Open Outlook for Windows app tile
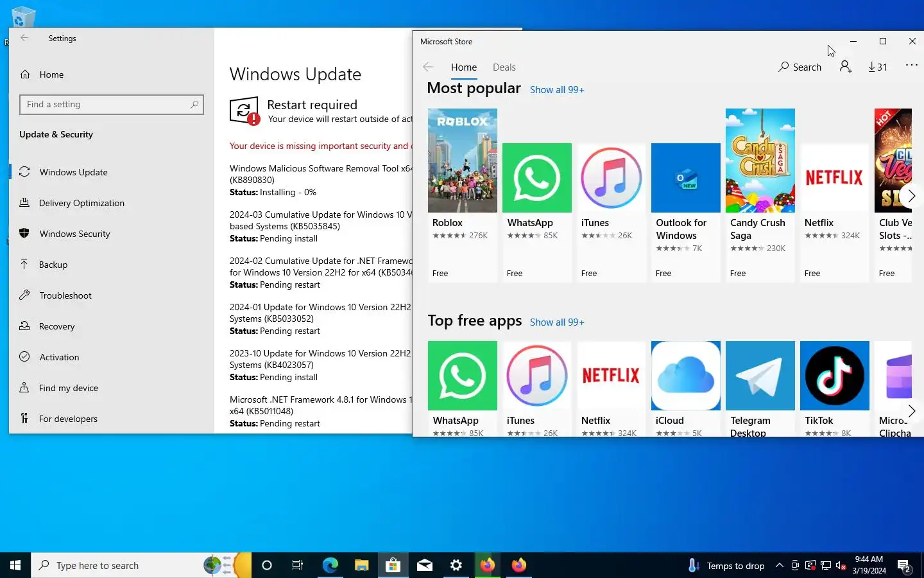This screenshot has height=578, width=924. pyautogui.click(x=685, y=212)
